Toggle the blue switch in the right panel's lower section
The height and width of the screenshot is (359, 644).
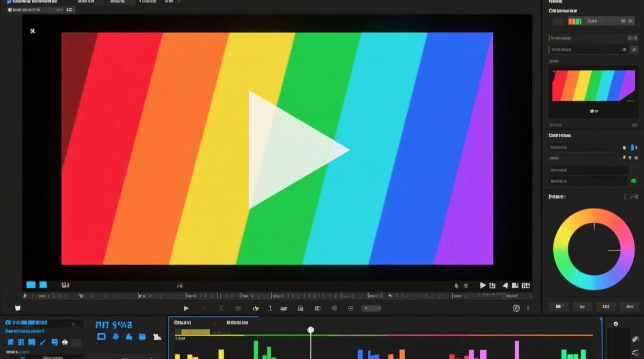pyautogui.click(x=633, y=147)
